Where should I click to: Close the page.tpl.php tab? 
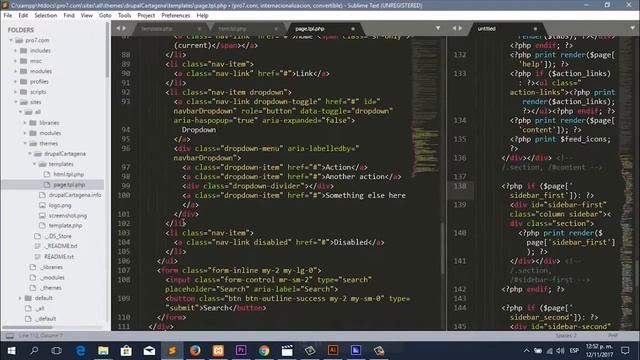(x=353, y=29)
